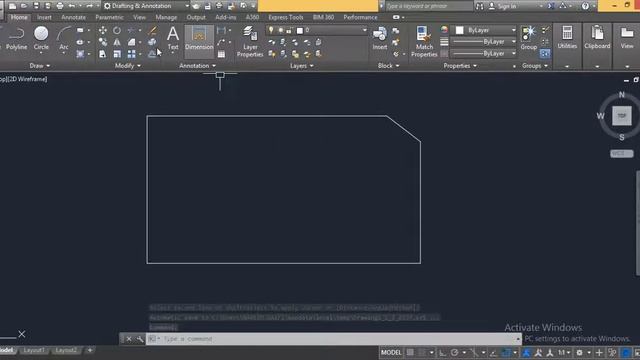Expand the Layers panel
Screen dimensions: 640x360
(301, 66)
